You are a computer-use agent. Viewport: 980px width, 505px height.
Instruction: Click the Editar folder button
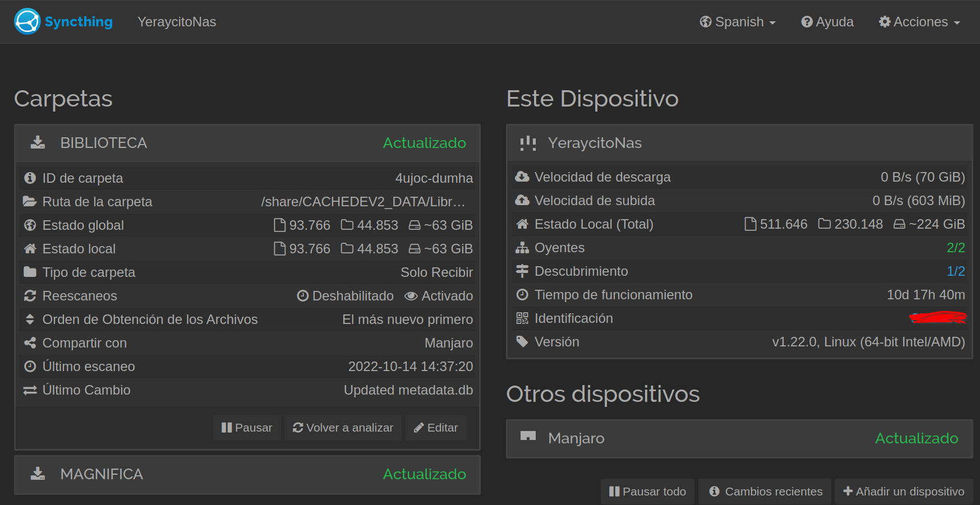436,428
